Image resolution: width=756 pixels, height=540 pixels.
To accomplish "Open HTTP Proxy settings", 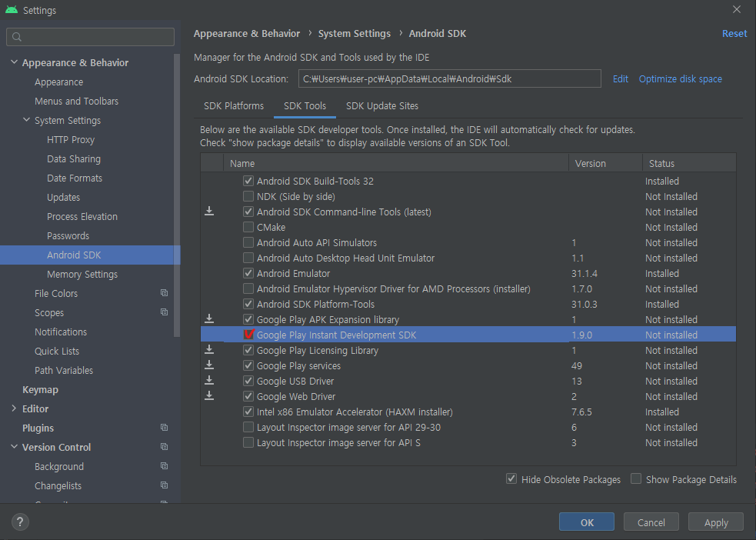I will tap(71, 140).
